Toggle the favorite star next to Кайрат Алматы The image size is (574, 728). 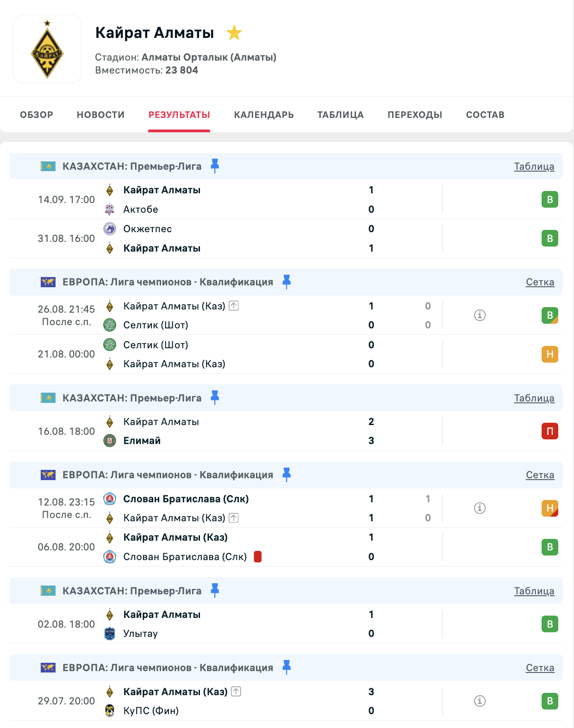[x=234, y=33]
